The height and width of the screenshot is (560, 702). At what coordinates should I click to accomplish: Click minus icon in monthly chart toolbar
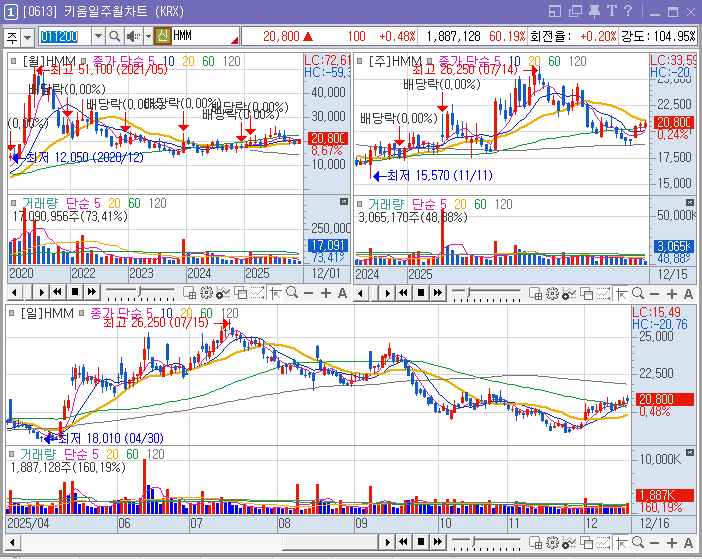point(308,293)
